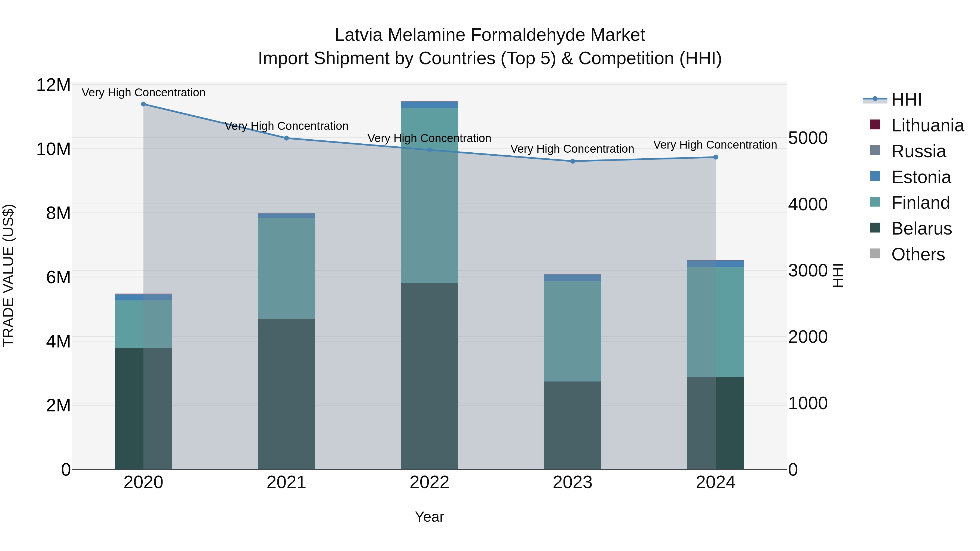The height and width of the screenshot is (551, 980).
Task: Select the 2020 HHI data point
Action: point(143,104)
